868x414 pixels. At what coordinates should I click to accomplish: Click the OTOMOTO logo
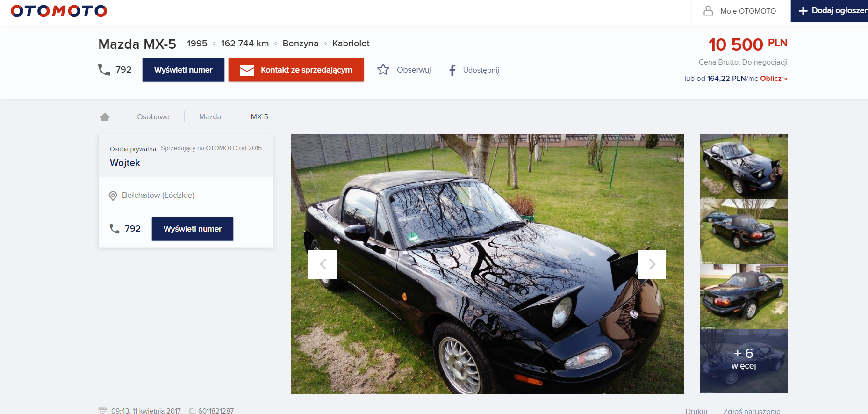click(x=59, y=11)
